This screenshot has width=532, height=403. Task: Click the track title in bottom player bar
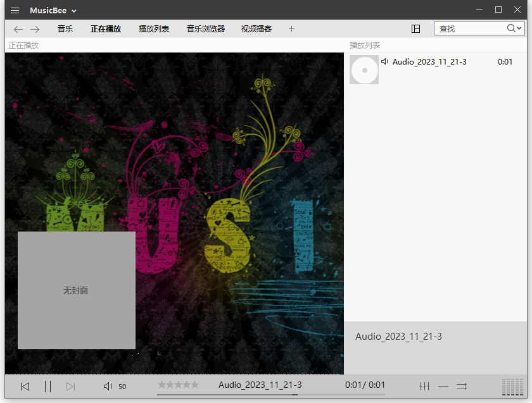pos(260,385)
